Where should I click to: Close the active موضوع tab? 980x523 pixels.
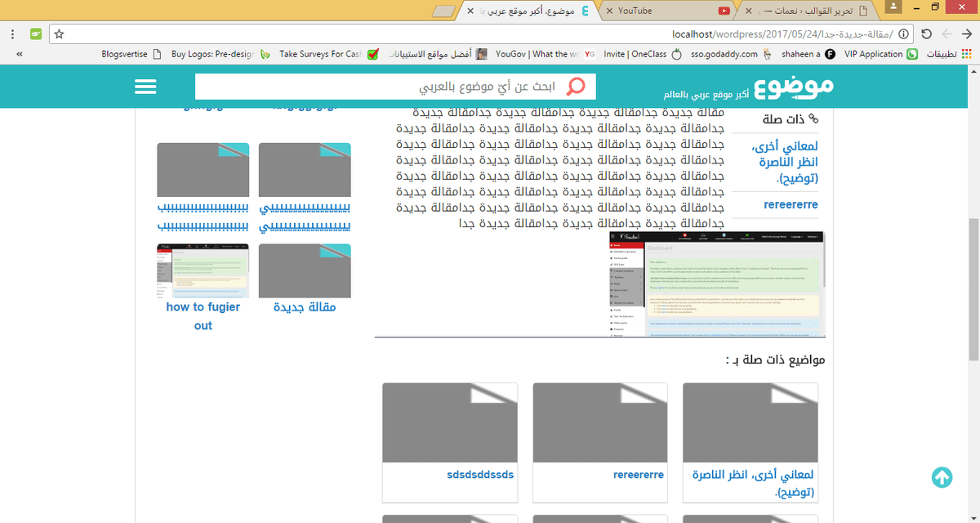coord(470,11)
